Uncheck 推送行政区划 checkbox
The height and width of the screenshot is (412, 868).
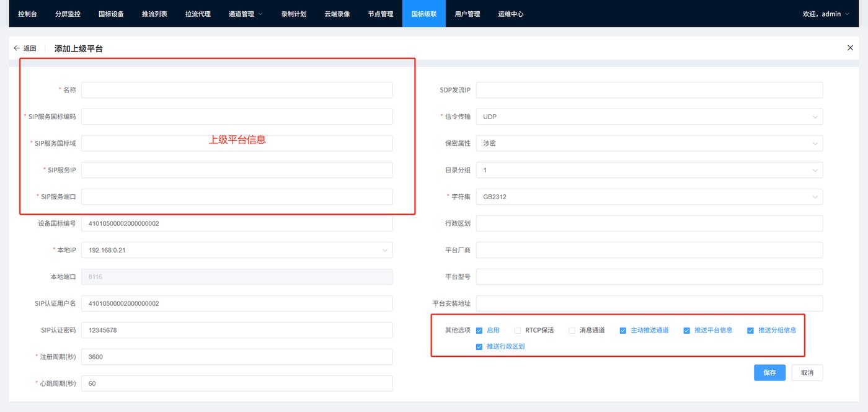click(479, 347)
